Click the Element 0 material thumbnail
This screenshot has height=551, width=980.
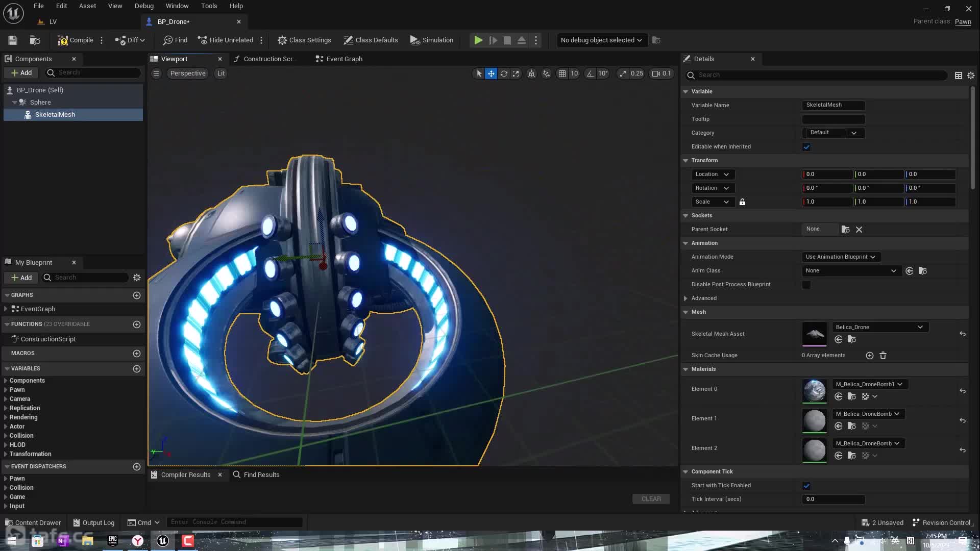coord(814,392)
